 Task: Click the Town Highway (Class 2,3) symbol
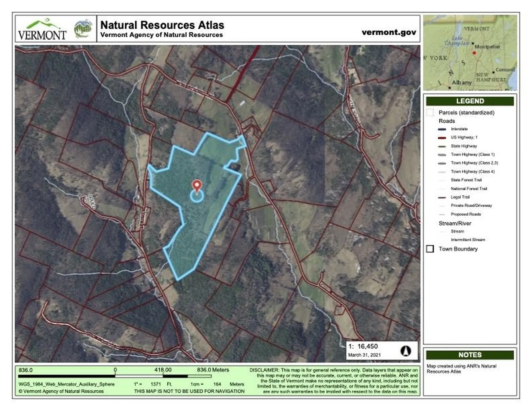[442, 164]
